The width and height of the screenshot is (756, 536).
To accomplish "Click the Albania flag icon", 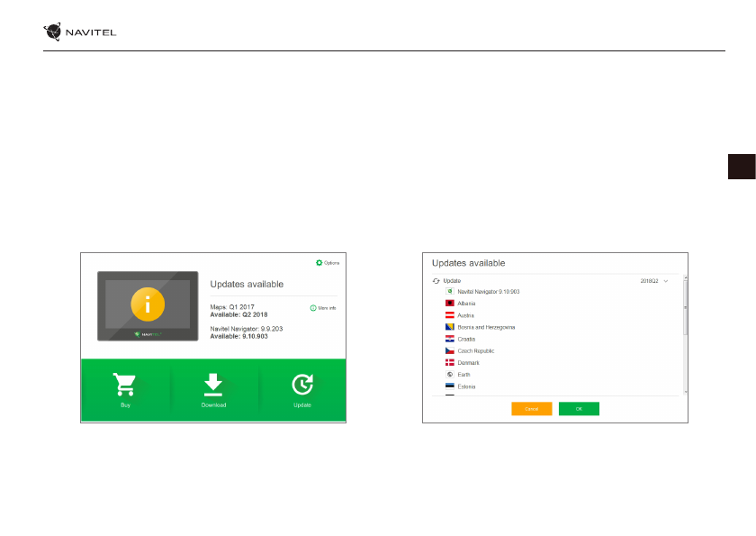I will (449, 304).
